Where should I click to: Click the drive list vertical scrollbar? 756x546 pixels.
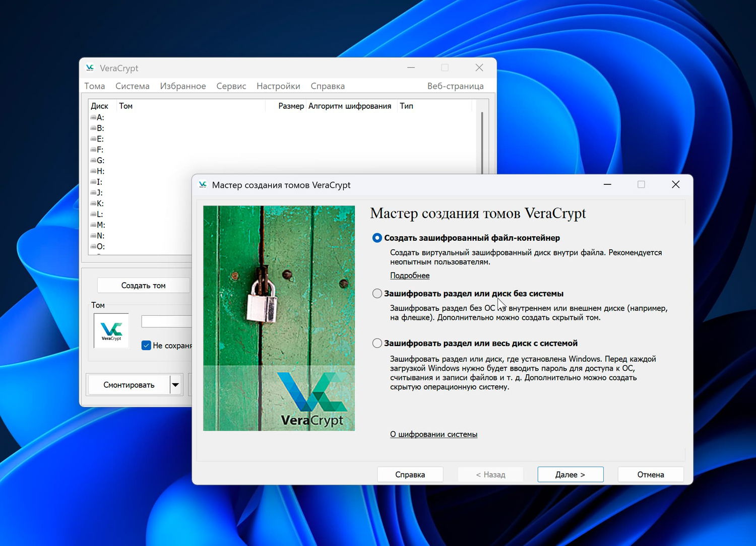[482, 144]
